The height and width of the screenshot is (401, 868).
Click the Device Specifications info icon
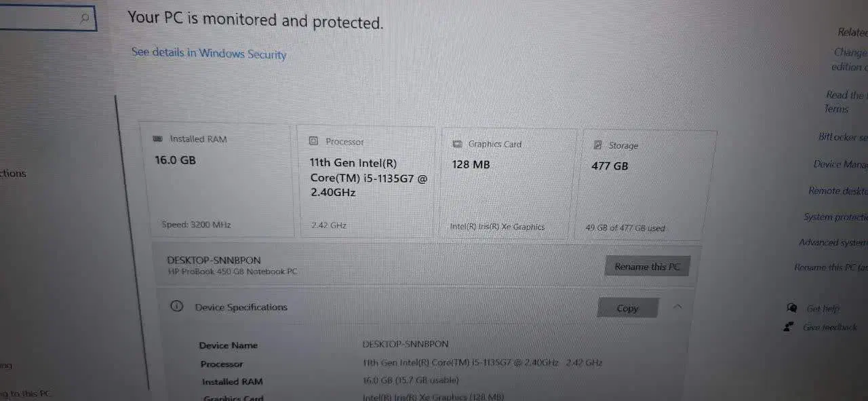(x=176, y=306)
